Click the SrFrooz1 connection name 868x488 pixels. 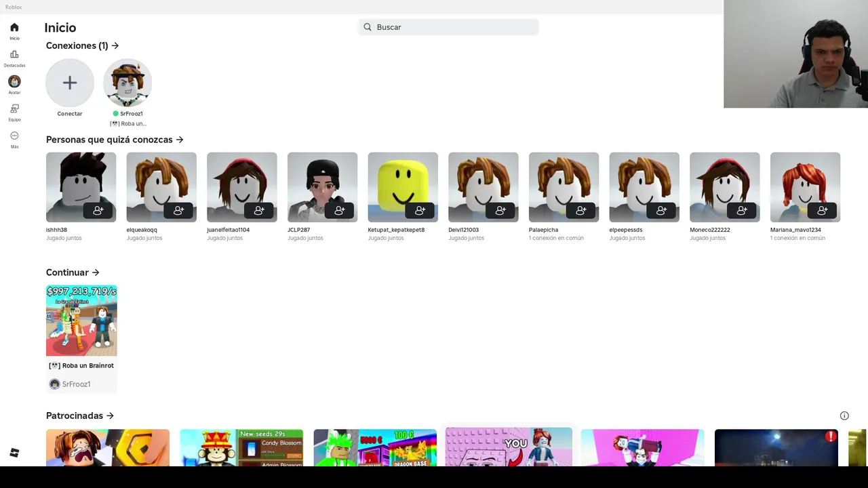[x=131, y=114]
